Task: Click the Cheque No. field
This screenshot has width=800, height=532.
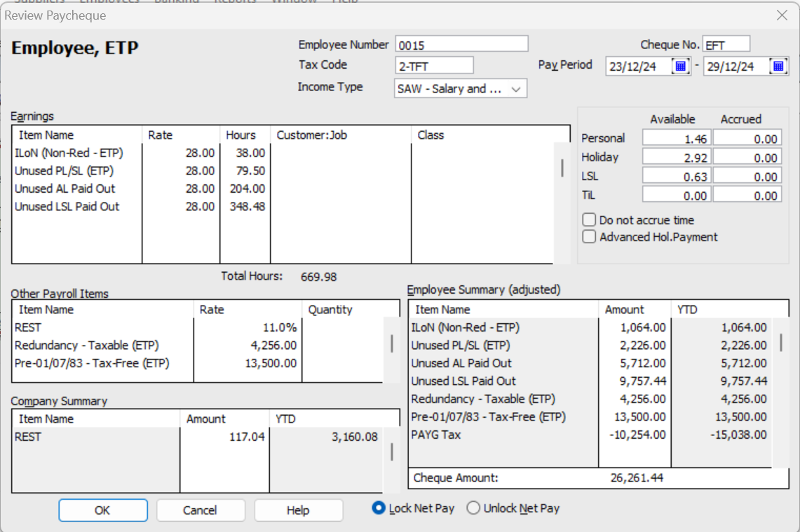Action: click(x=726, y=45)
